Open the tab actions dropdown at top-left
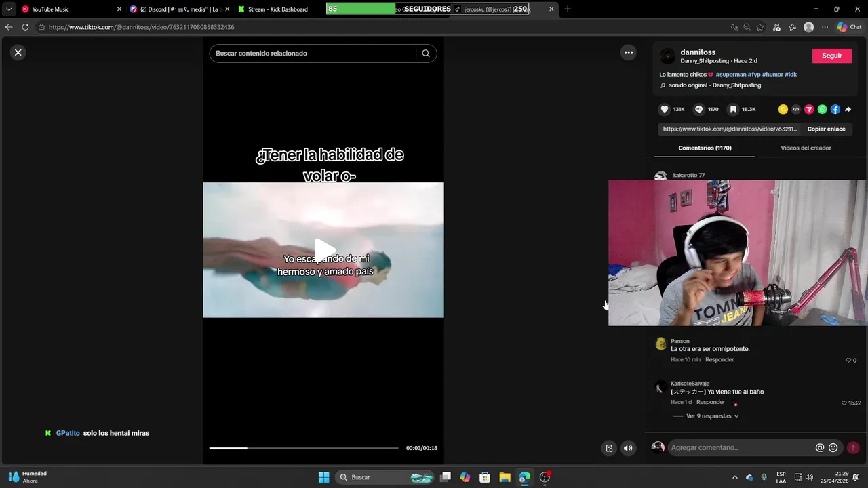The height and width of the screenshot is (488, 868). point(9,9)
